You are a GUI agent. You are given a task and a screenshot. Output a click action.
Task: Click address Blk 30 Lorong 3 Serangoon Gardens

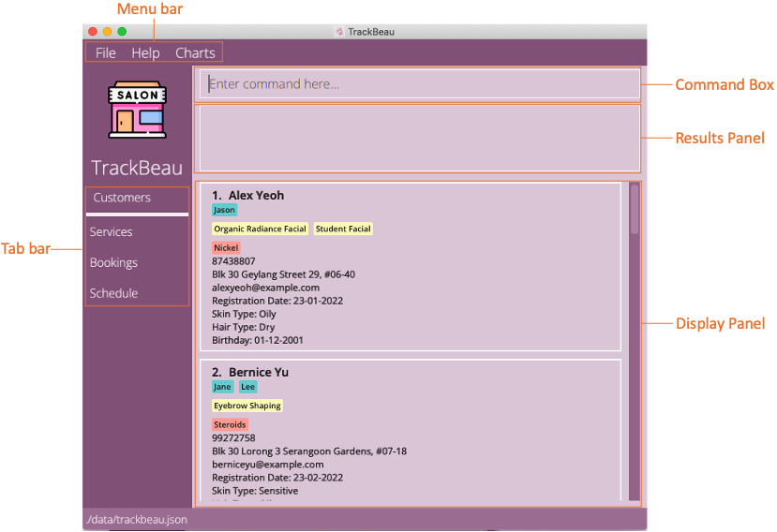[x=309, y=451]
